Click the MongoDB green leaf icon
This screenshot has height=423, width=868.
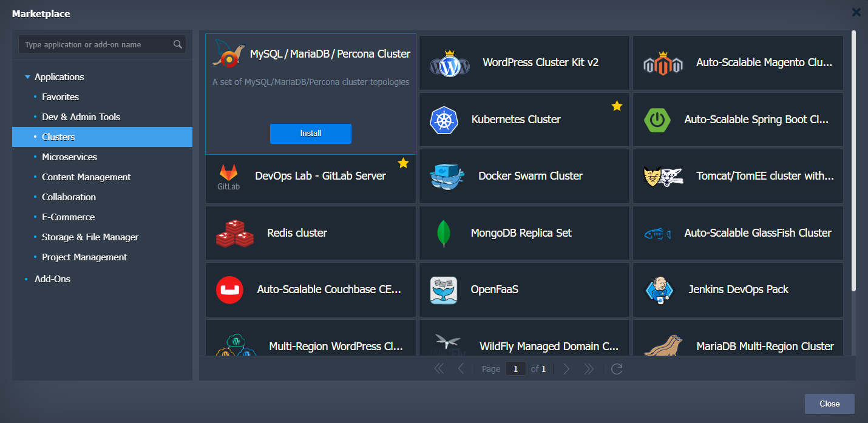pos(444,234)
